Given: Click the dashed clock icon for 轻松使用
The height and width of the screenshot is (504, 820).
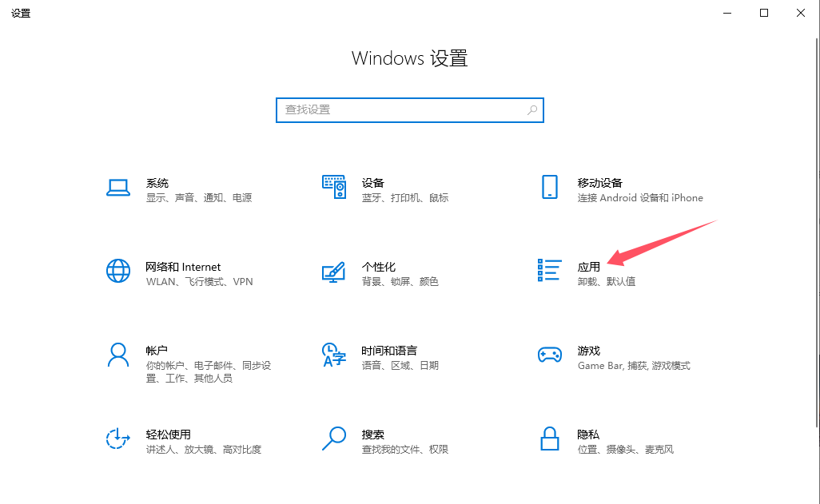Looking at the screenshot, I should (117, 439).
